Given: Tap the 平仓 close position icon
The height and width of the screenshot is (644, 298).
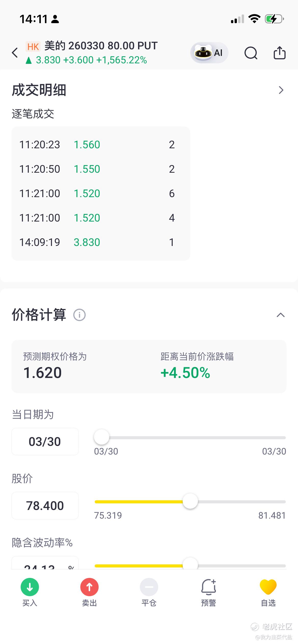Looking at the screenshot, I should pos(149,587).
